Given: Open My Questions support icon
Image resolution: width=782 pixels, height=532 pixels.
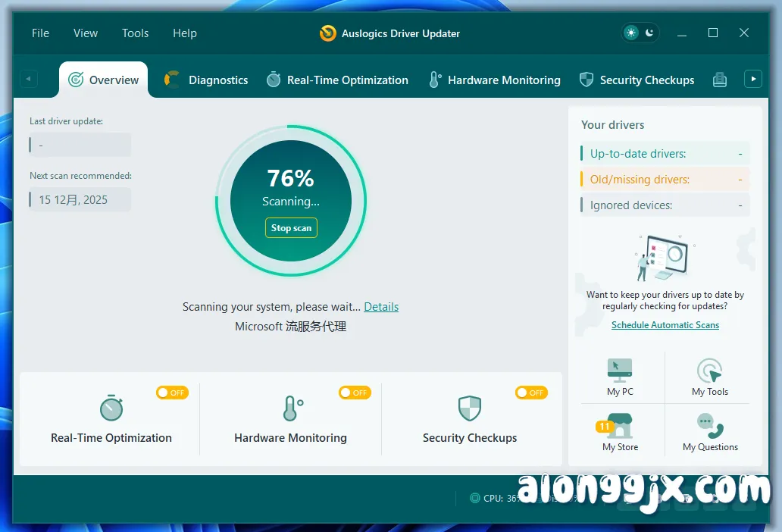Looking at the screenshot, I should point(709,427).
